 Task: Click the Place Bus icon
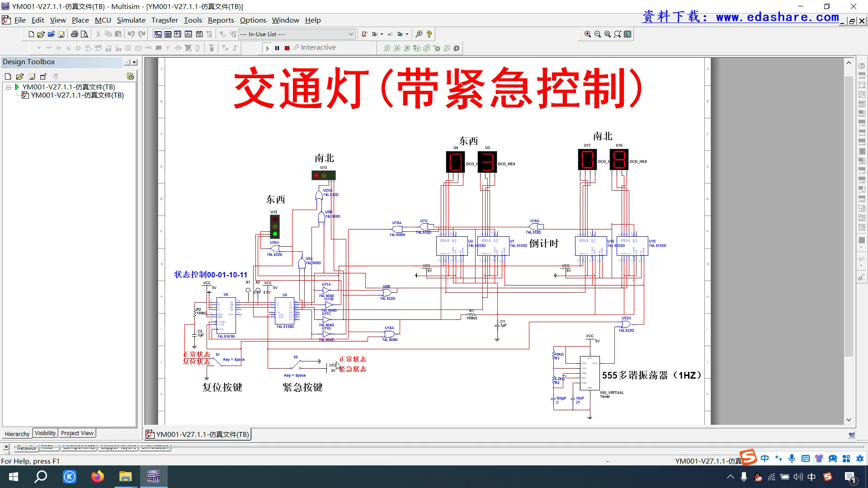point(235,48)
